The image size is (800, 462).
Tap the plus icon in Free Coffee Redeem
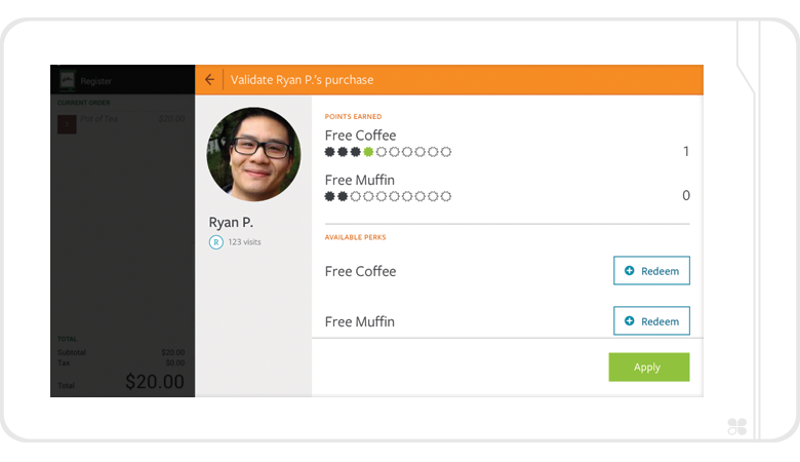click(629, 271)
